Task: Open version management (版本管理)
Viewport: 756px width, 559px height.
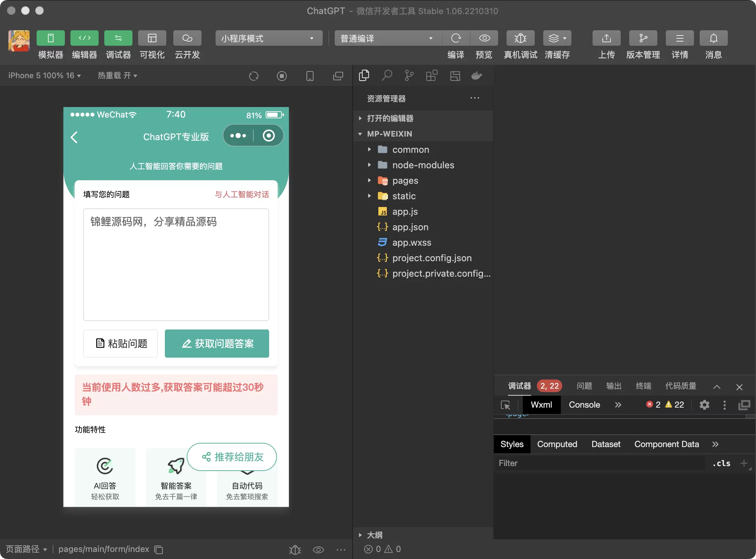Action: pos(643,38)
